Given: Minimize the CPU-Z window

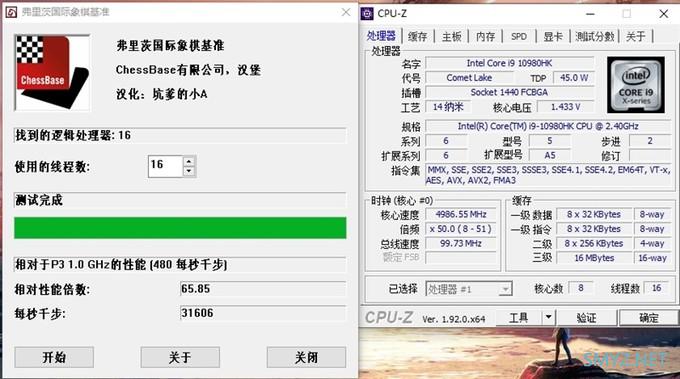Looking at the screenshot, I should coord(590,14).
